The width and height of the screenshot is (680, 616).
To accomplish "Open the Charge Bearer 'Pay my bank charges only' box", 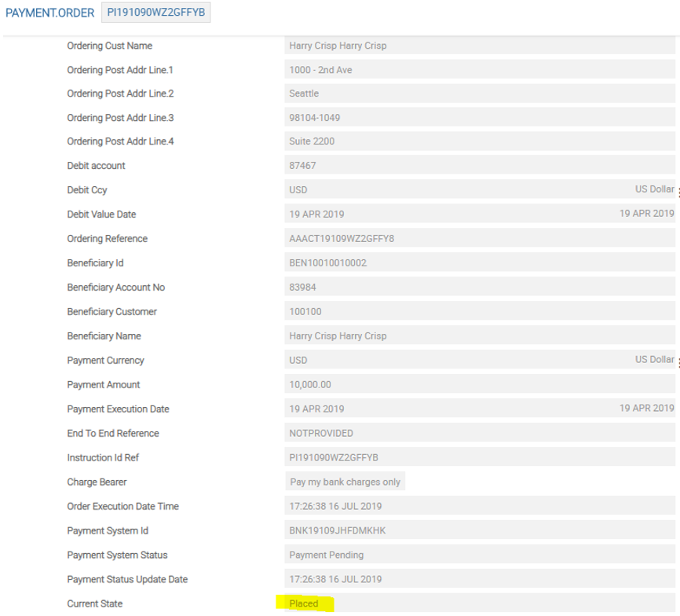I will (345, 482).
